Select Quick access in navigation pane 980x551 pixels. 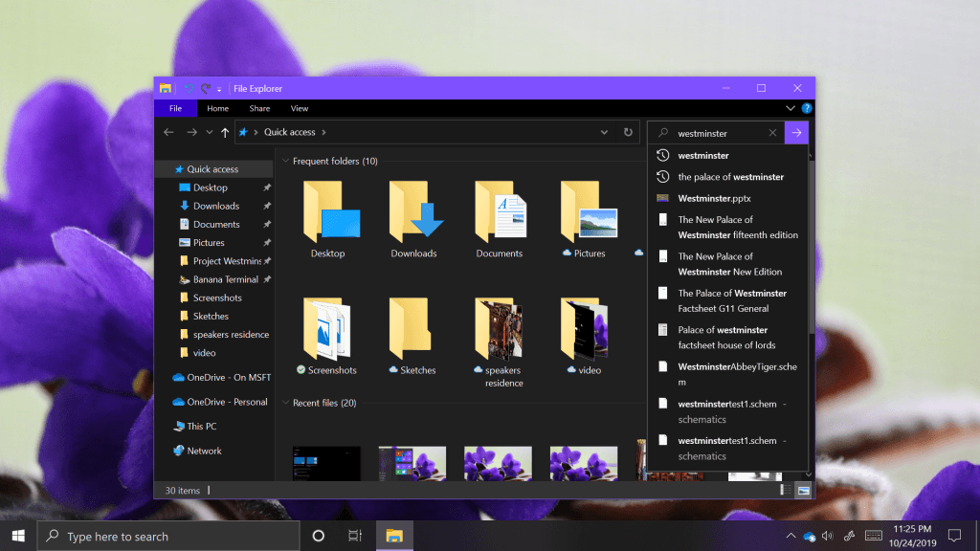pos(212,169)
